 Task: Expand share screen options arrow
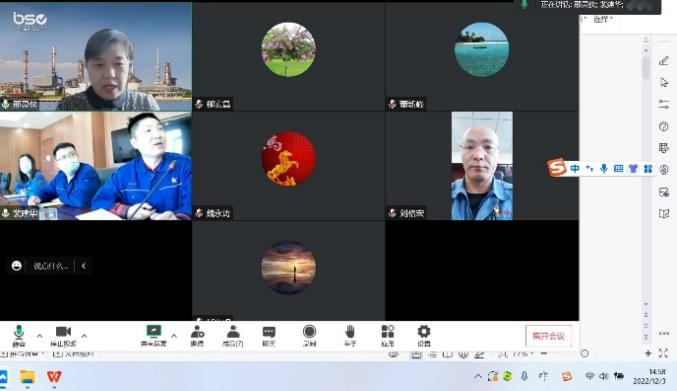174,335
